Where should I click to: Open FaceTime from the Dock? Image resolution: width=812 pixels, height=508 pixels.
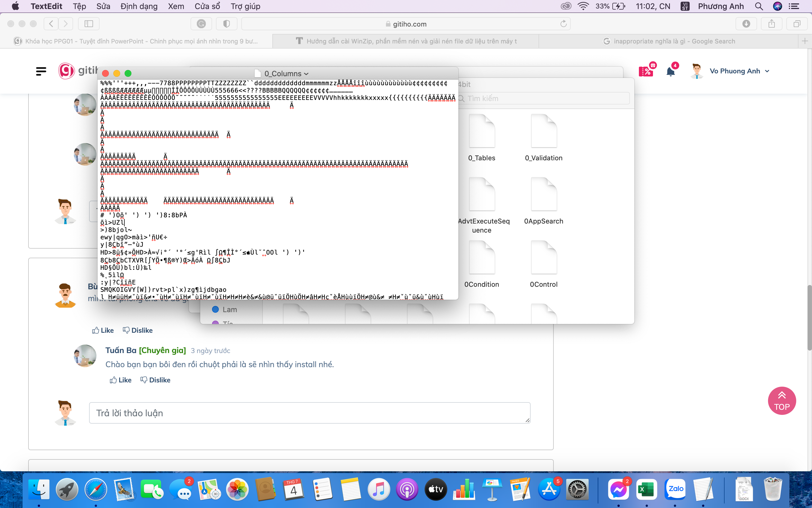[152, 489]
